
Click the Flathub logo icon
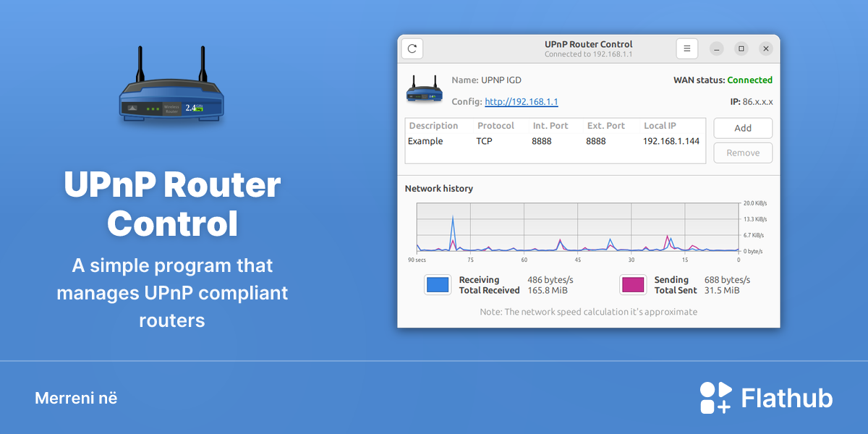click(x=715, y=398)
